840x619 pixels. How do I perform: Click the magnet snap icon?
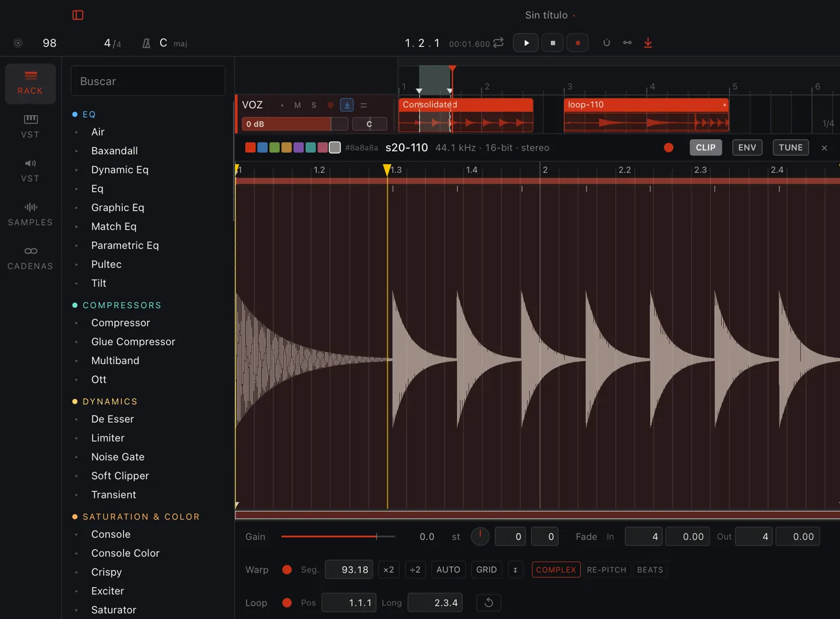tap(607, 43)
